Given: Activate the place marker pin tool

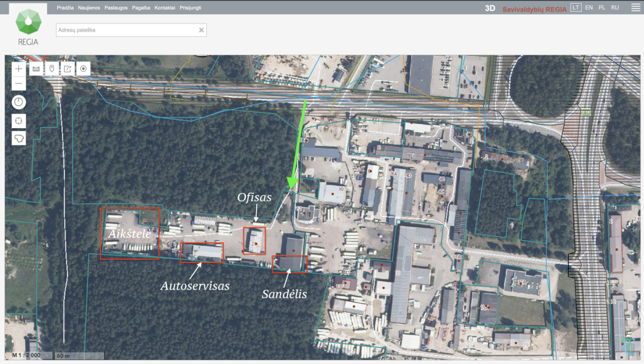Looking at the screenshot, I should coord(52,69).
